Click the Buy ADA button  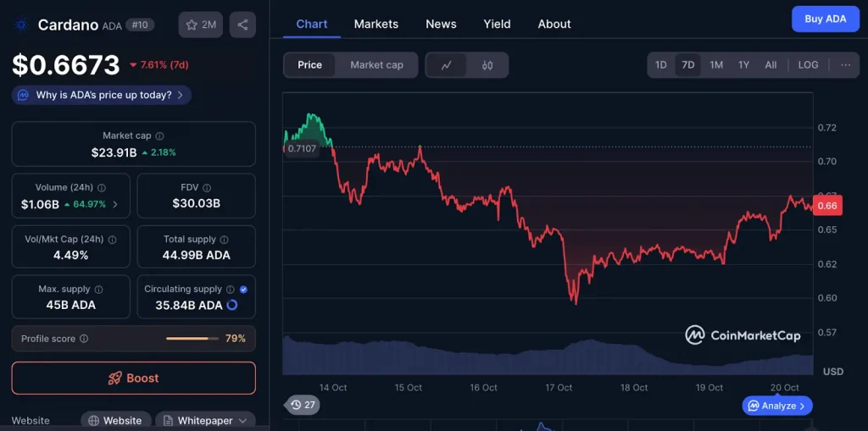[825, 19]
